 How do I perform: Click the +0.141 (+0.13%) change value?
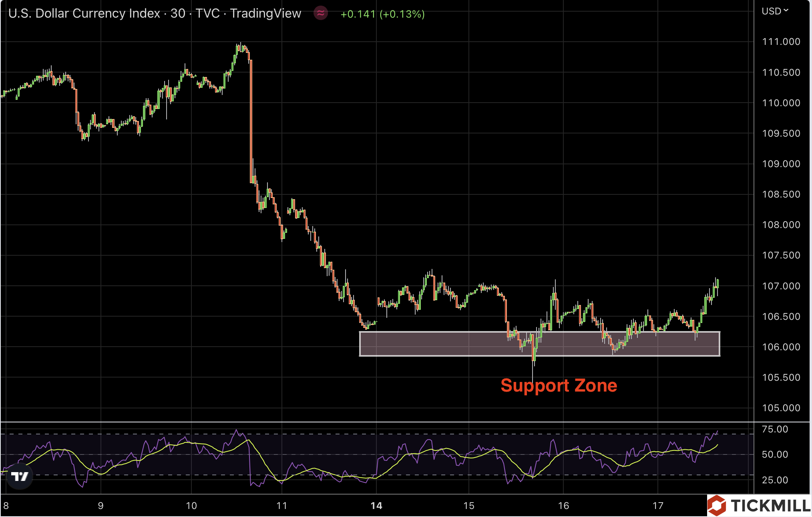382,14
